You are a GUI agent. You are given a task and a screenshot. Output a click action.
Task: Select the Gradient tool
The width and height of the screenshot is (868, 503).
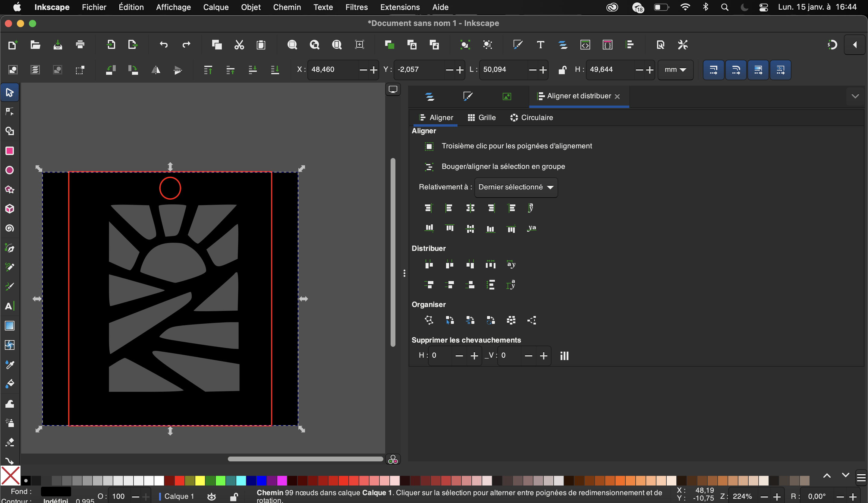coord(10,326)
